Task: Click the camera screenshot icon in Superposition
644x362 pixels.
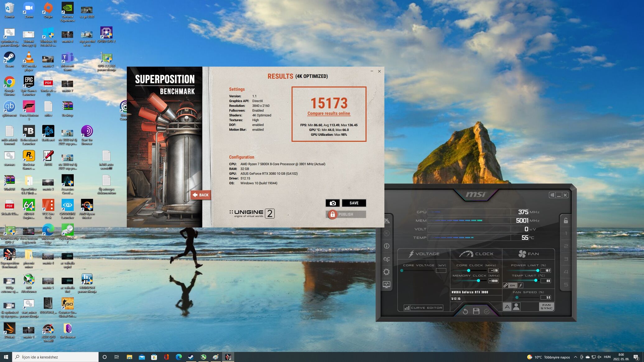Action: click(x=332, y=203)
